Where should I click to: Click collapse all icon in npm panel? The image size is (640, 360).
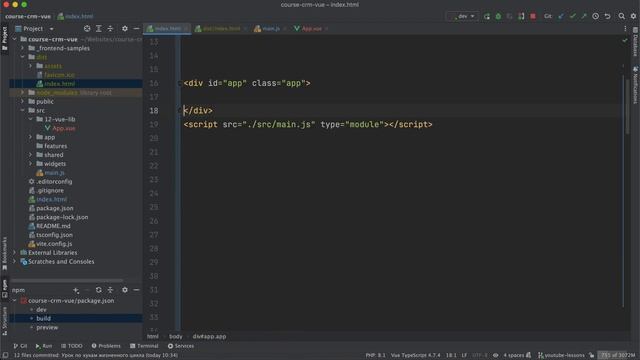(x=110, y=290)
